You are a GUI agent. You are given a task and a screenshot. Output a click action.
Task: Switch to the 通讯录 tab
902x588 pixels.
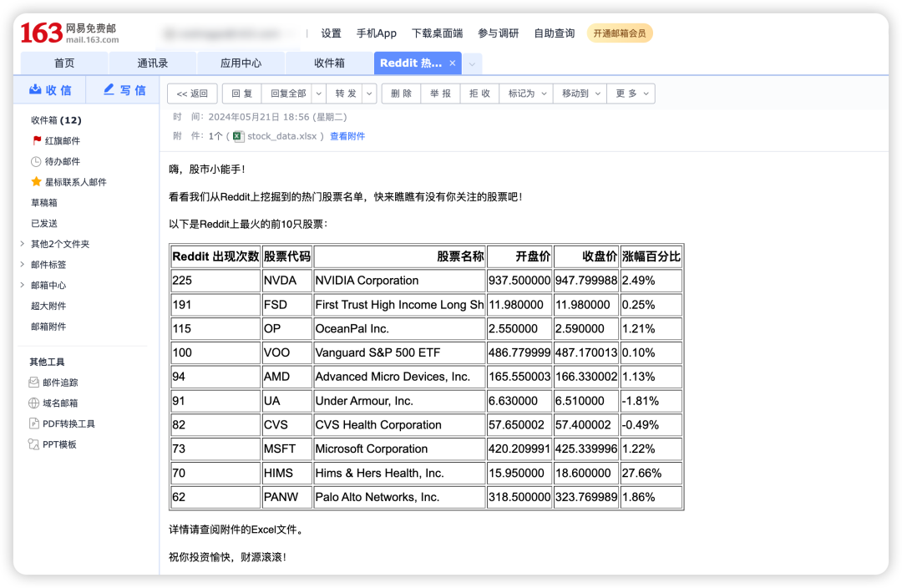(x=153, y=63)
